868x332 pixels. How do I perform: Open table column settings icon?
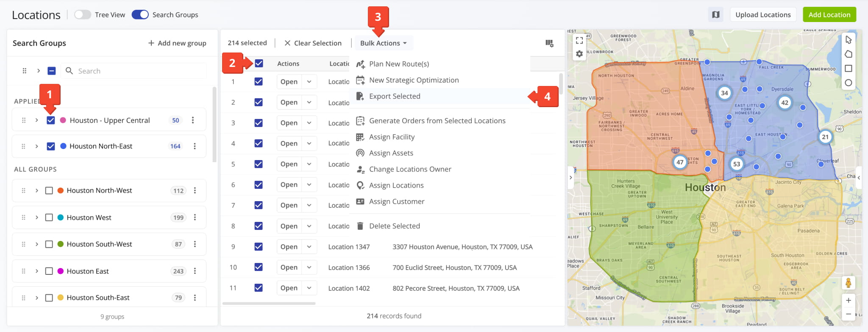(x=549, y=43)
